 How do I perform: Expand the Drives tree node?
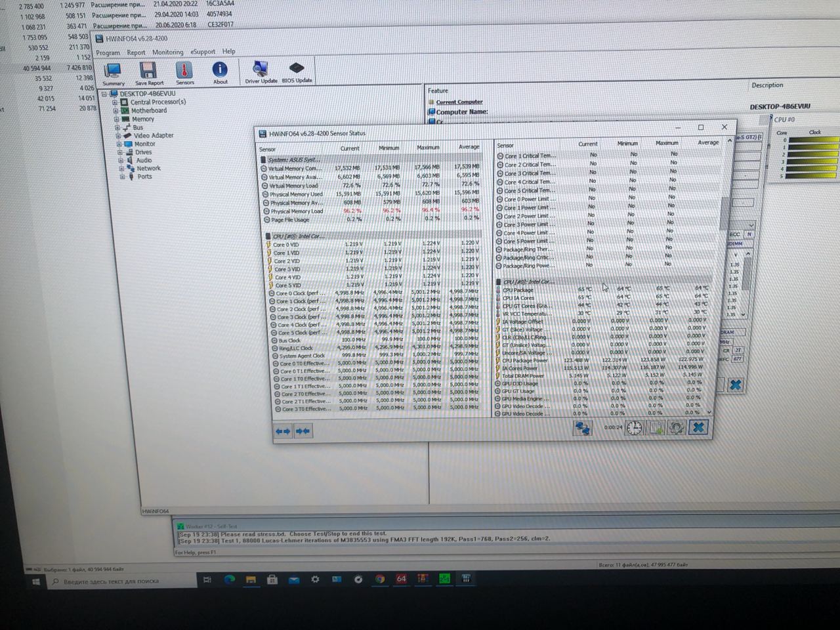(x=120, y=152)
